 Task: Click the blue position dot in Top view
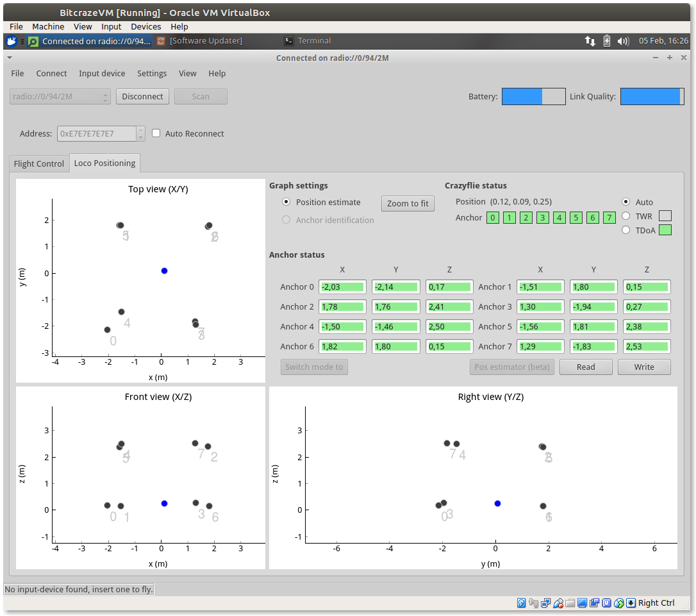pyautogui.click(x=164, y=271)
